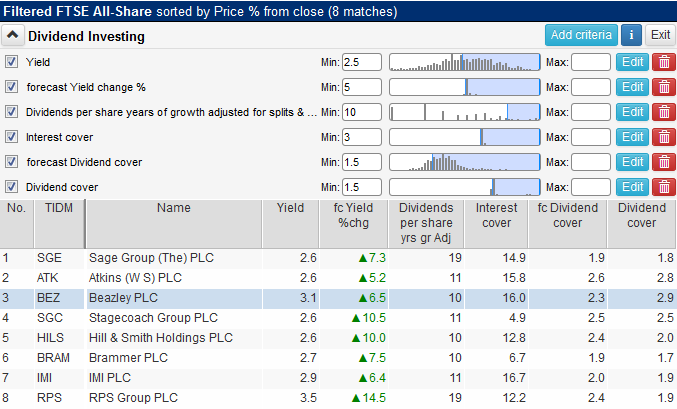Delete the forecast Dividend cover criterion
The image size is (677, 409).
tap(664, 162)
